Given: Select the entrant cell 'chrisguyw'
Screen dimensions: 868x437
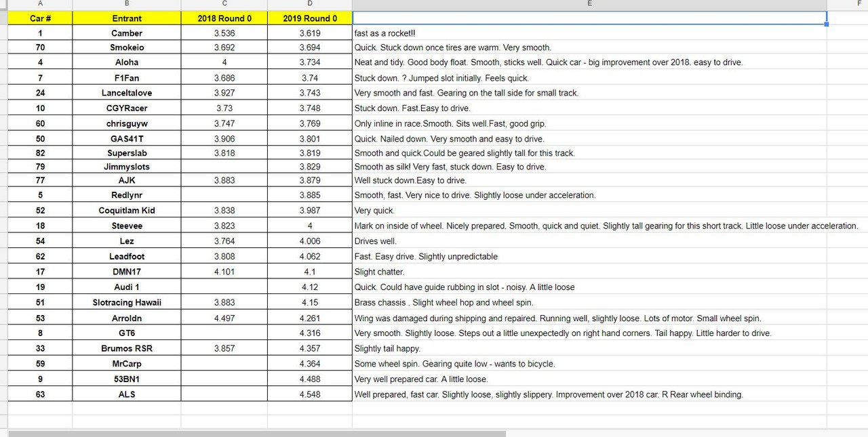Looking at the screenshot, I should tap(127, 124).
